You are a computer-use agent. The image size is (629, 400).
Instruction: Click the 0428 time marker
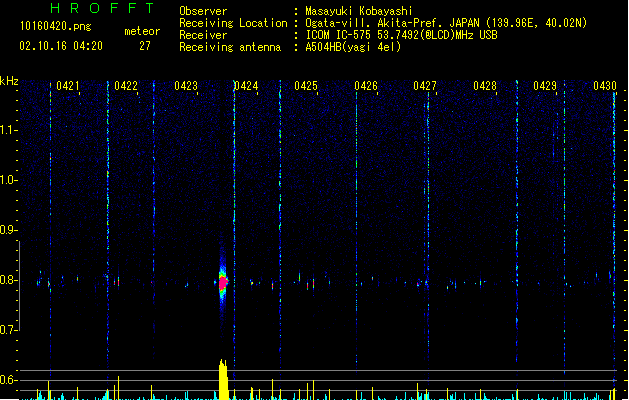tap(485, 86)
